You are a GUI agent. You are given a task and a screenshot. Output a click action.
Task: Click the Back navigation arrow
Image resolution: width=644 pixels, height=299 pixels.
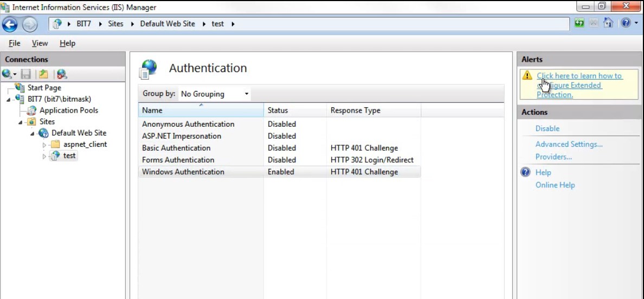[x=10, y=24]
